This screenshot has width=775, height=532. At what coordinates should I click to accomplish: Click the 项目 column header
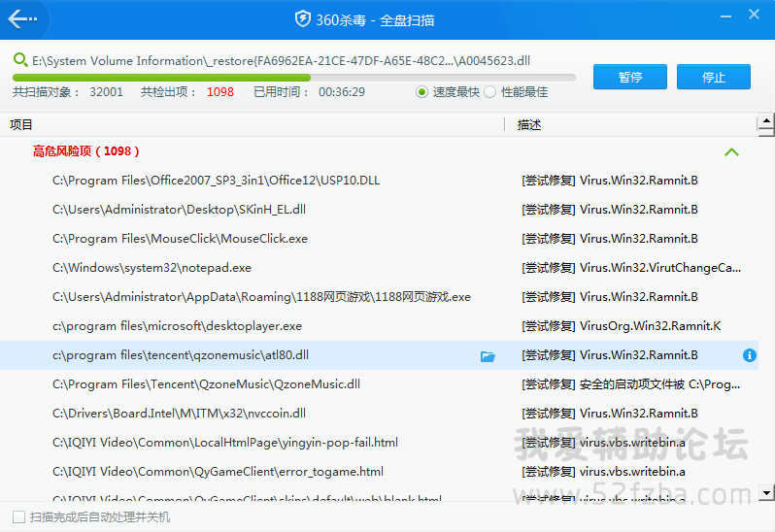[x=20, y=124]
